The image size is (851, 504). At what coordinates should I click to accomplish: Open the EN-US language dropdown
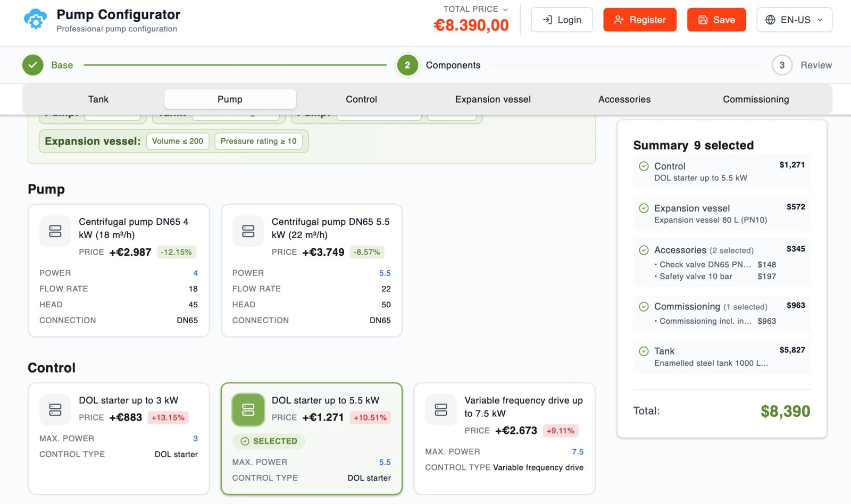pyautogui.click(x=795, y=20)
